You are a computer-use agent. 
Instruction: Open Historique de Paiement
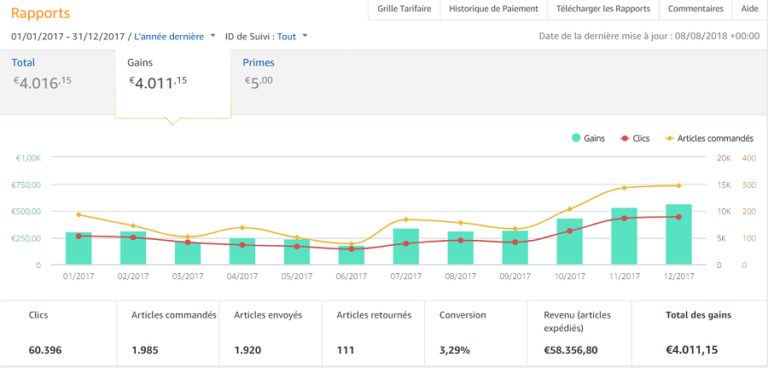coord(494,9)
